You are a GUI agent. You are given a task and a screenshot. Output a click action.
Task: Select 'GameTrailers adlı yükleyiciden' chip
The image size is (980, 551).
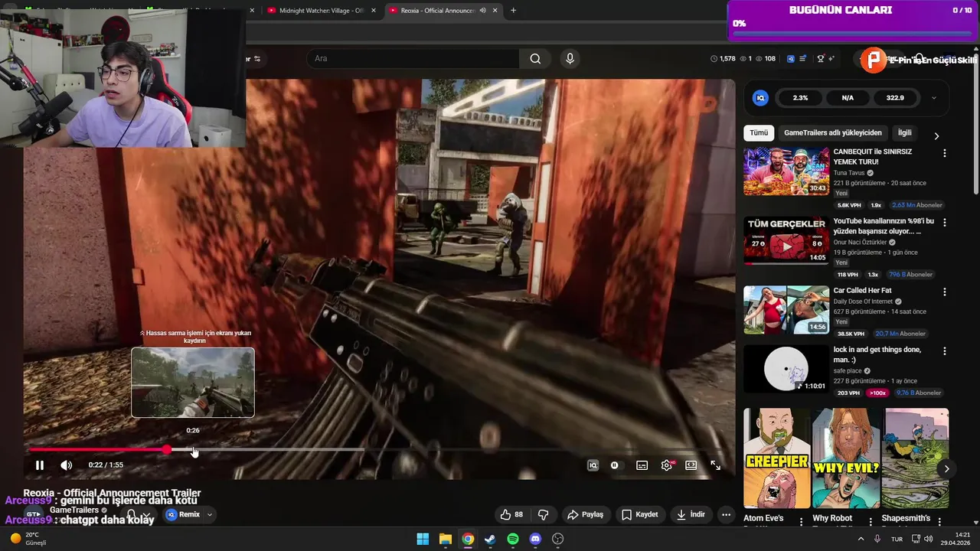click(833, 132)
